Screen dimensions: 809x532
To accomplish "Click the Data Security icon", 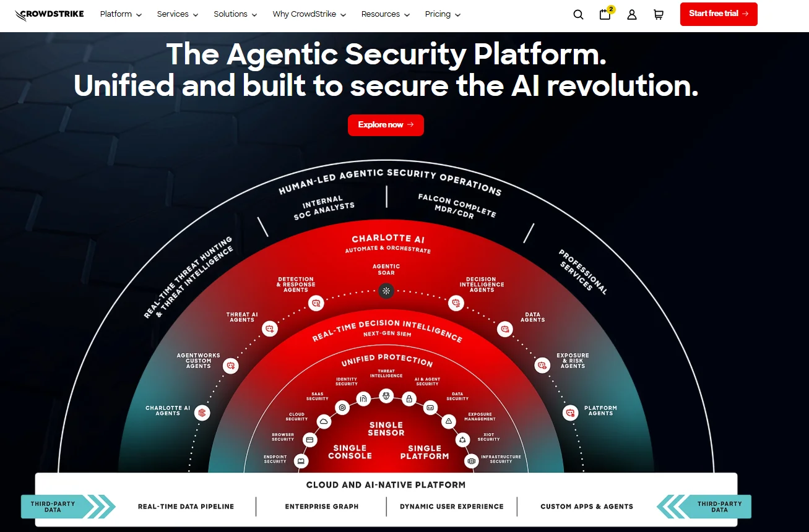I will pyautogui.click(x=430, y=408).
